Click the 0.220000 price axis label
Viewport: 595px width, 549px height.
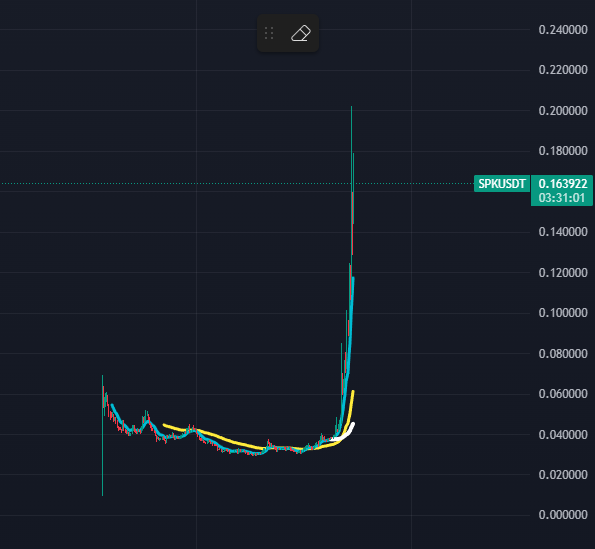click(x=563, y=70)
